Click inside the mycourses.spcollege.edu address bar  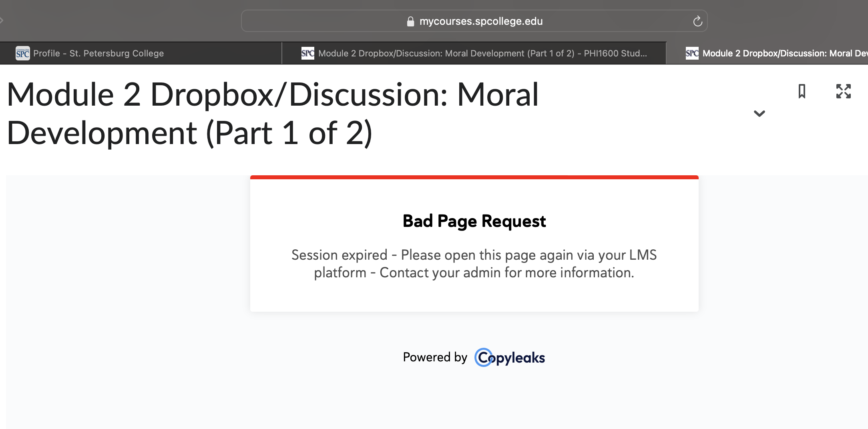pyautogui.click(x=480, y=21)
